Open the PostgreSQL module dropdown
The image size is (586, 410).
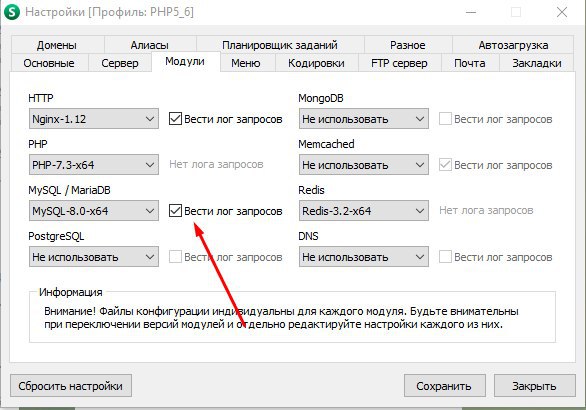tap(94, 257)
